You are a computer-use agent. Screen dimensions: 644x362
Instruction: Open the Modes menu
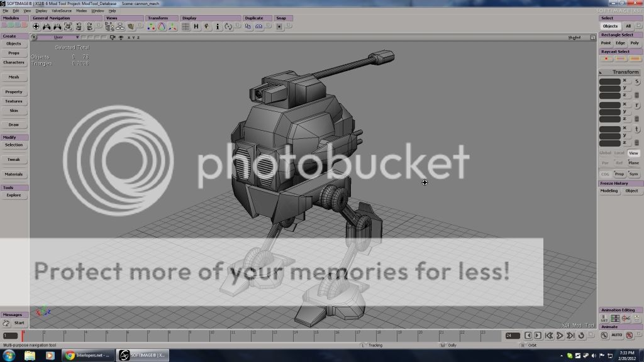pyautogui.click(x=81, y=11)
